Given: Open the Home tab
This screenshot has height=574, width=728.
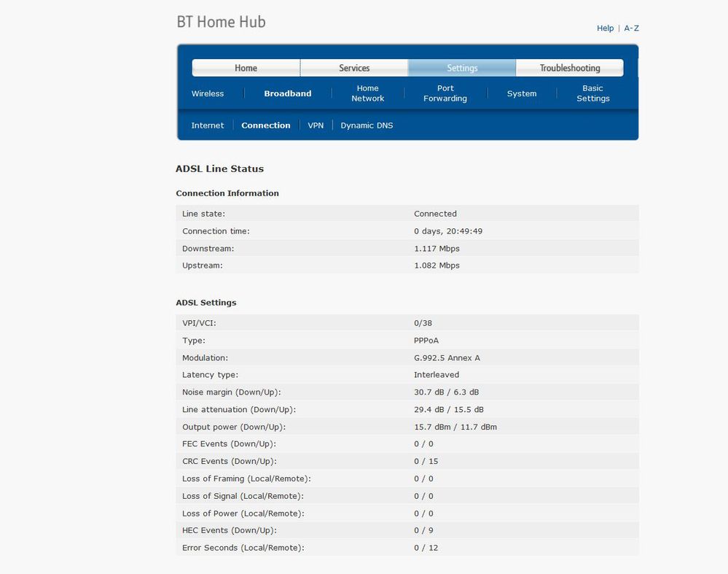Looking at the screenshot, I should (246, 68).
